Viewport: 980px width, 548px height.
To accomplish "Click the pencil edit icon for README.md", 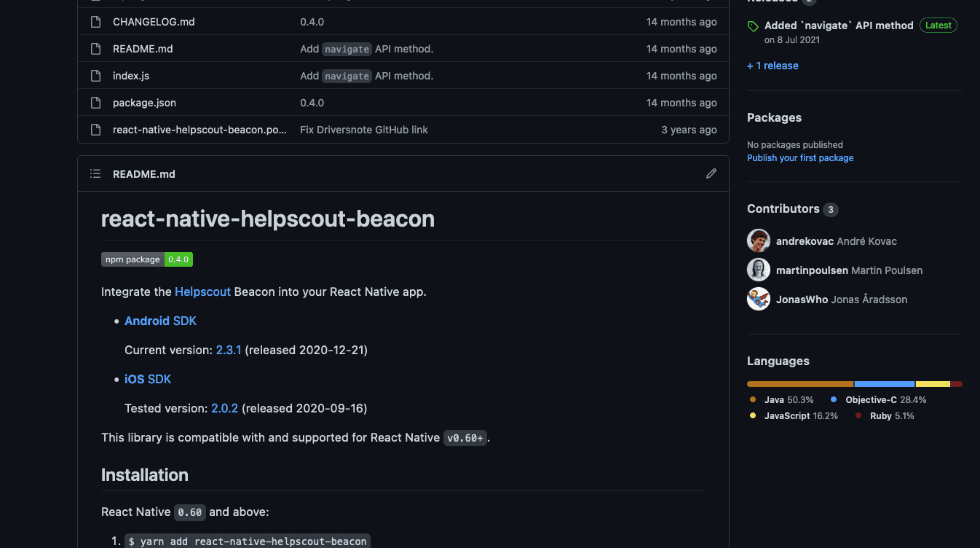I will point(711,173).
